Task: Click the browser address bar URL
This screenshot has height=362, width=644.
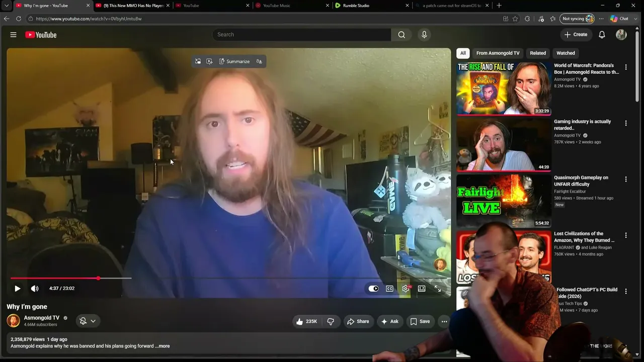Action: 89,19
